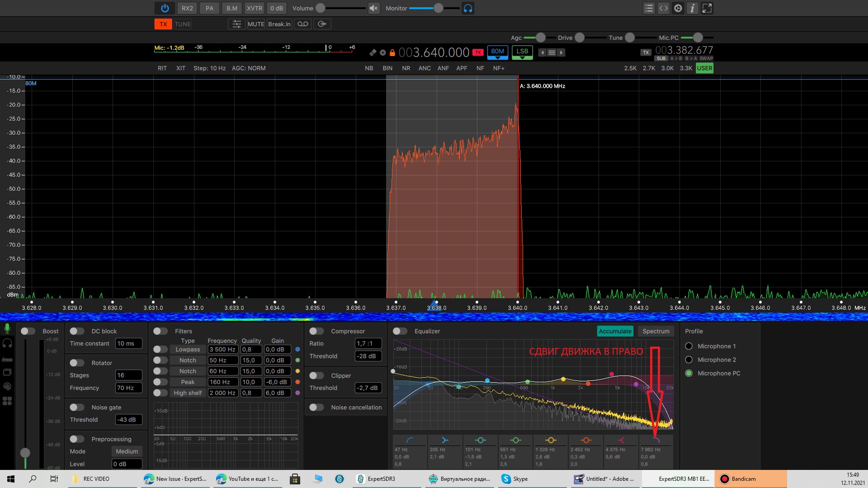This screenshot has width=868, height=488.
Task: Click the fullscreen expand icon top right
Action: [707, 8]
